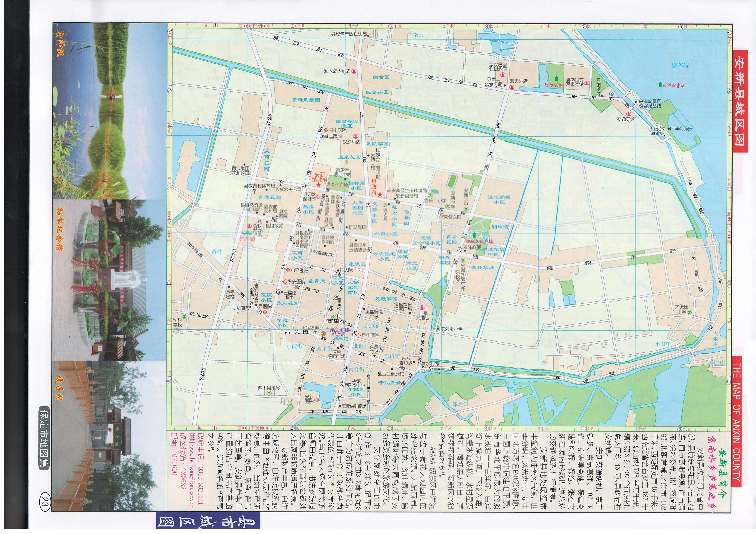Viewport: 756px width, 534px height.
Task: Click the 安新供销商场 label
Action: (x=354, y=406)
